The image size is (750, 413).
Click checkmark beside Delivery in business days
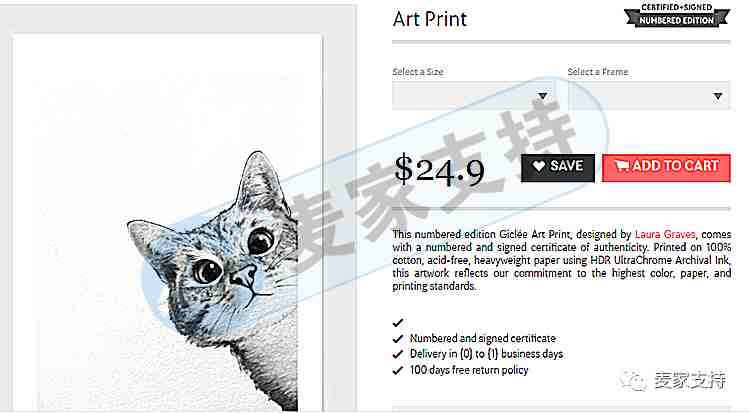pos(397,355)
